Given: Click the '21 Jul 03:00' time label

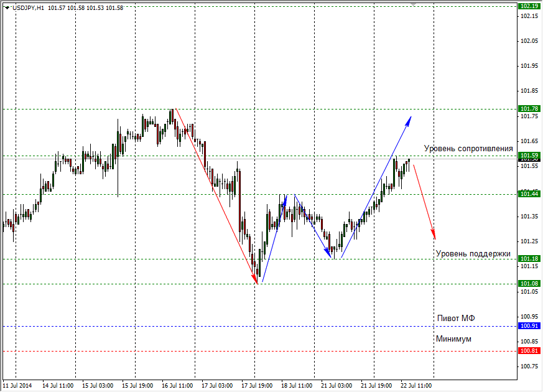Looking at the screenshot, I should [x=336, y=385].
